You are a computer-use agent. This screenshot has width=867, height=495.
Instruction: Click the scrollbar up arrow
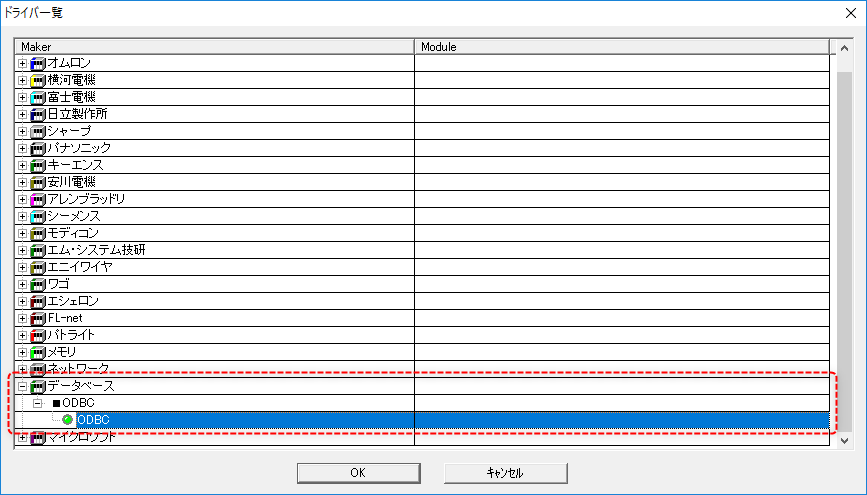(x=845, y=46)
